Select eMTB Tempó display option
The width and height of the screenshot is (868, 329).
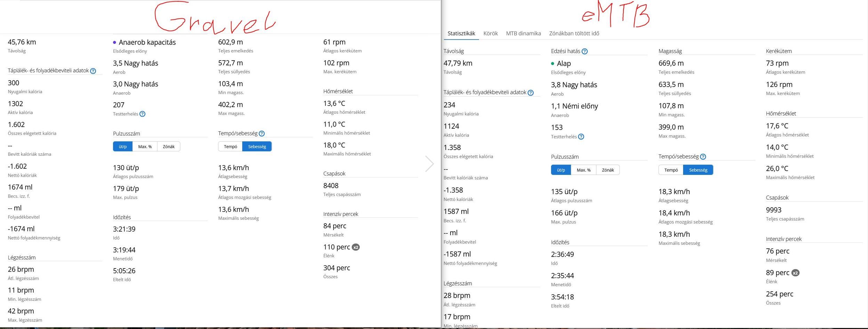pos(671,170)
